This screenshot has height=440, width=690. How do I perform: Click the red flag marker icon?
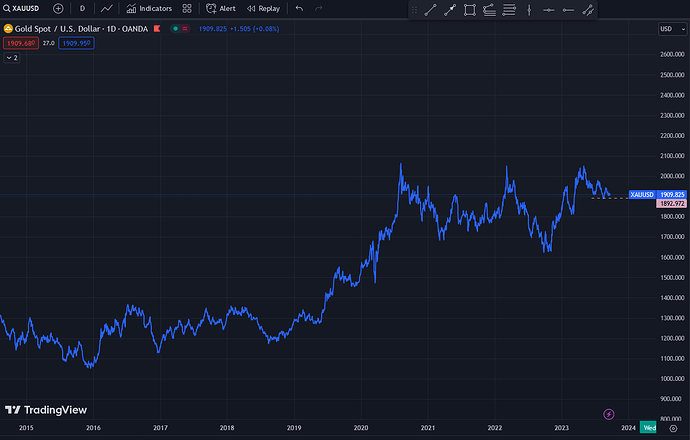(157, 29)
